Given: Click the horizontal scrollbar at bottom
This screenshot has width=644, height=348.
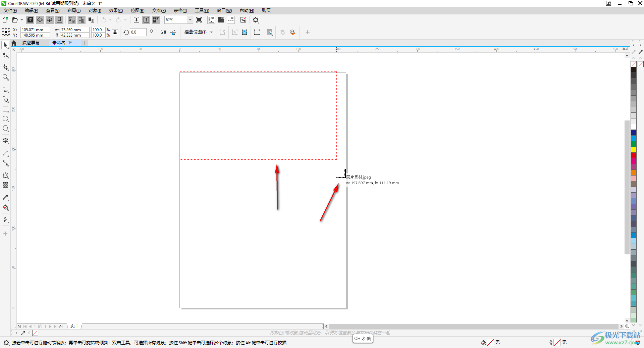Looking at the screenshot, I should pos(474,326).
